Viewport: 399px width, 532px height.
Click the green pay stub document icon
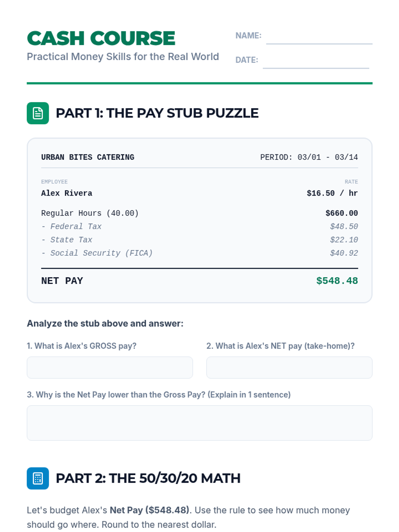38,113
